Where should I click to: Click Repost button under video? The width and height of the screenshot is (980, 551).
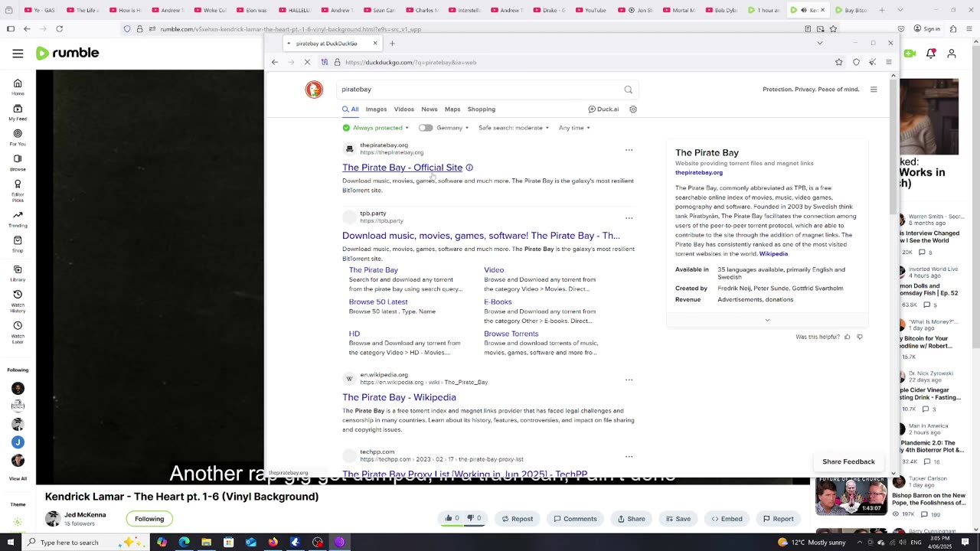click(x=518, y=519)
